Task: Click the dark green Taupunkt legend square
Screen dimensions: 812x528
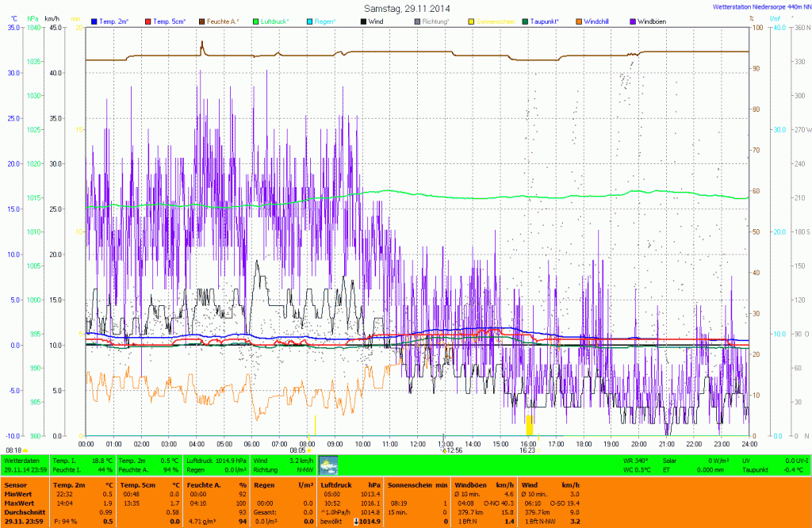Action: pyautogui.click(x=526, y=21)
